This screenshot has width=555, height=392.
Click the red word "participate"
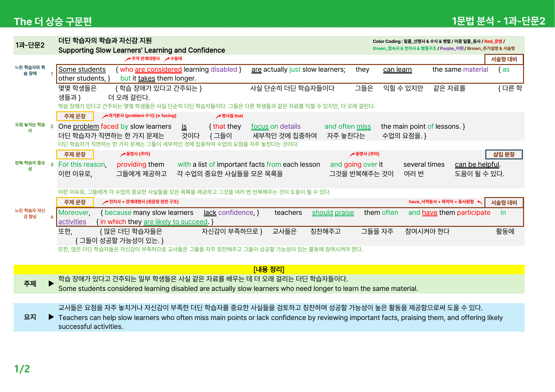pos(473,213)
